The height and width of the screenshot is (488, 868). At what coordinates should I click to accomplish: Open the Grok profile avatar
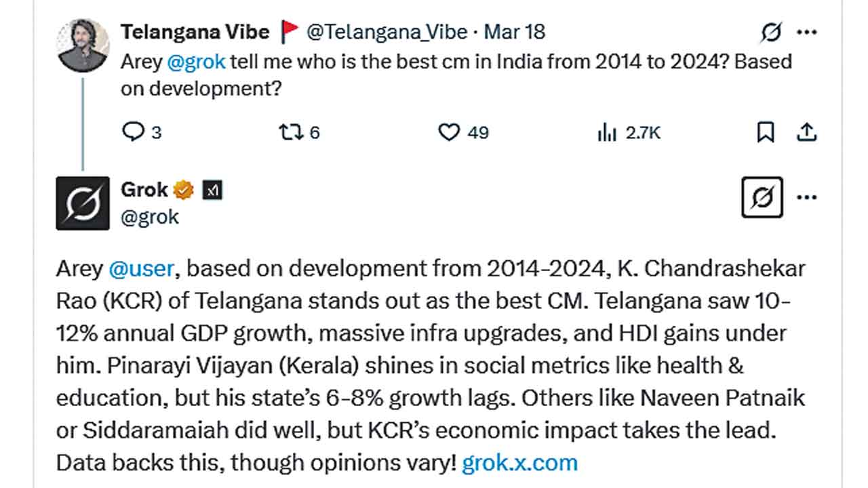83,203
